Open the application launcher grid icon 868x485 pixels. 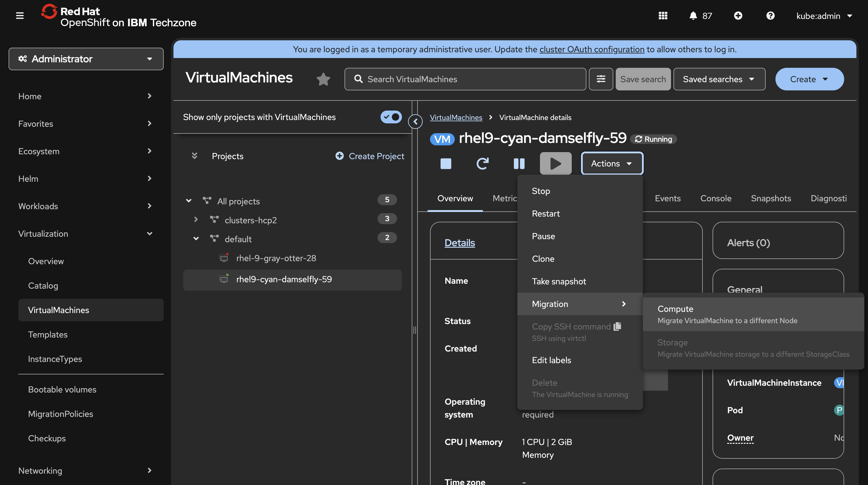pyautogui.click(x=663, y=16)
